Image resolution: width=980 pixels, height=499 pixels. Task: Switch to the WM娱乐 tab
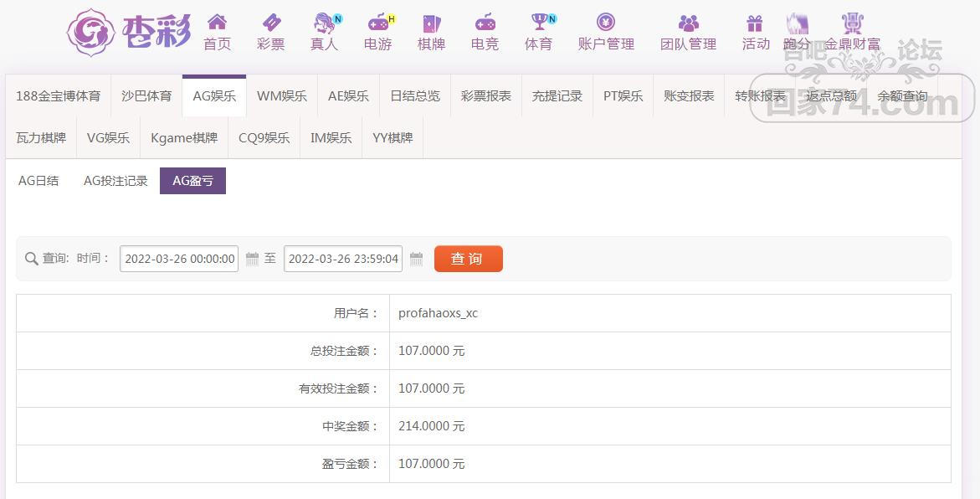(x=282, y=95)
